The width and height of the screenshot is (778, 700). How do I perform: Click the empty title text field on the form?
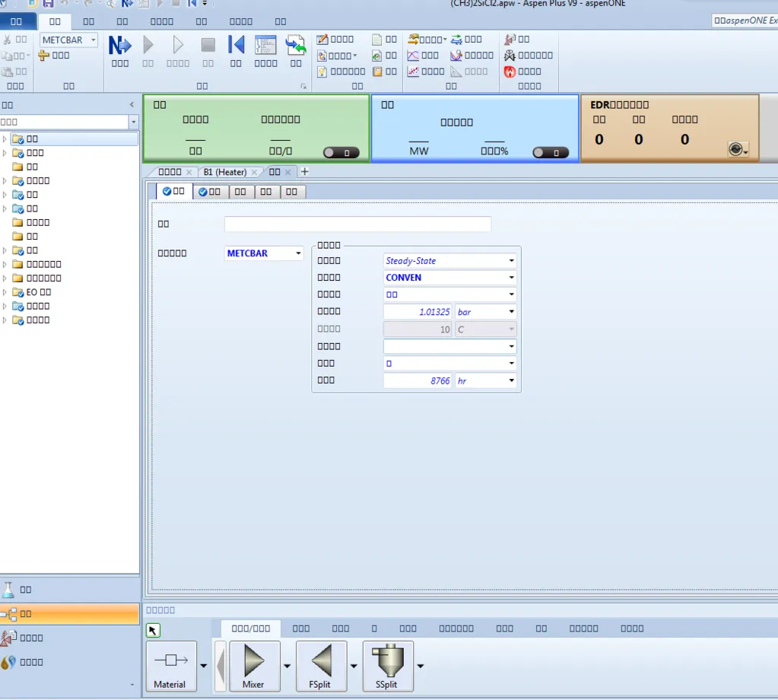coord(357,224)
